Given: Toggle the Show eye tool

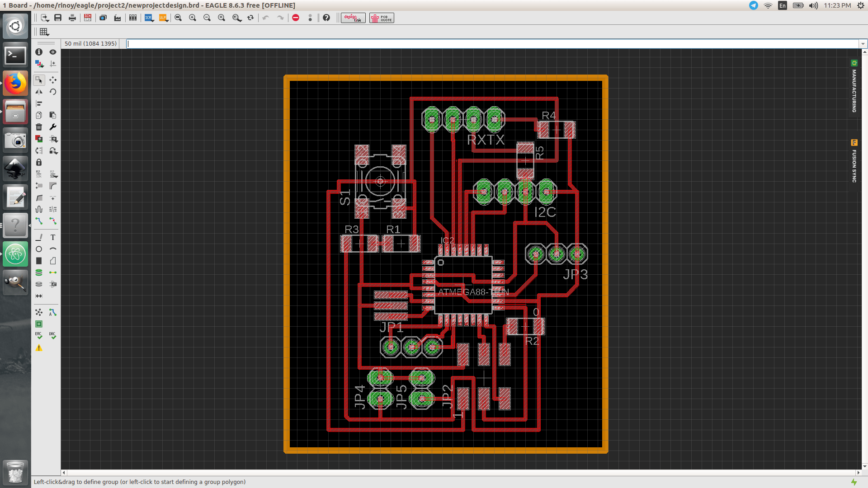Looking at the screenshot, I should coord(53,52).
